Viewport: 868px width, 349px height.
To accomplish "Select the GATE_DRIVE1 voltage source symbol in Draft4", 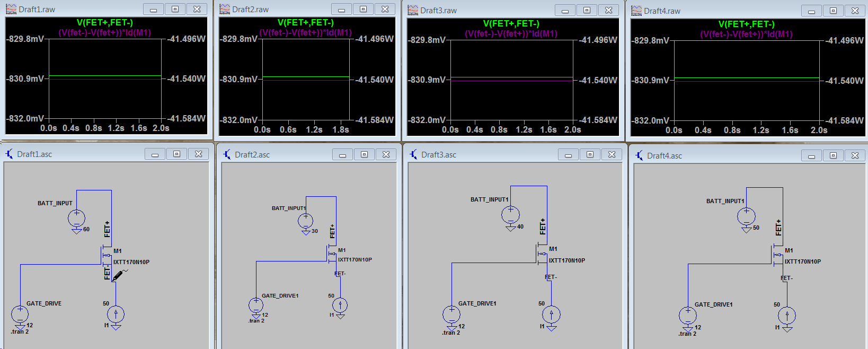I will [688, 316].
